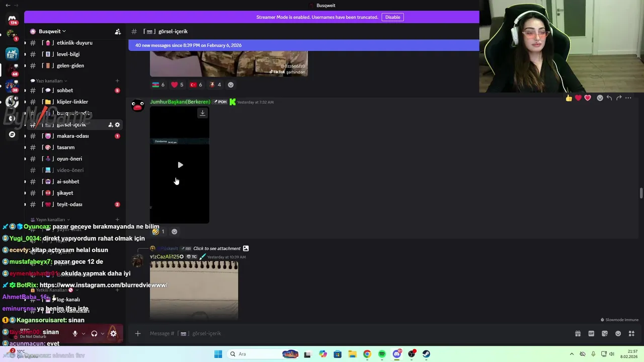Open the sohbet channel

[74, 90]
